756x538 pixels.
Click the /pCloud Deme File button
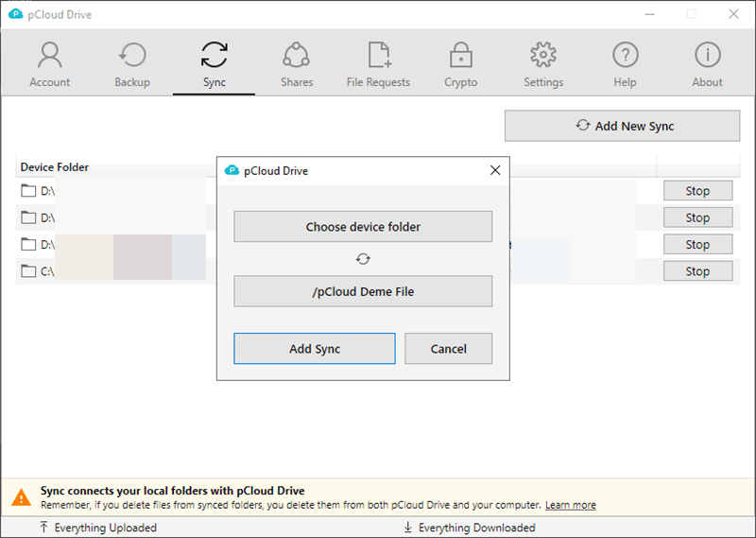point(363,291)
